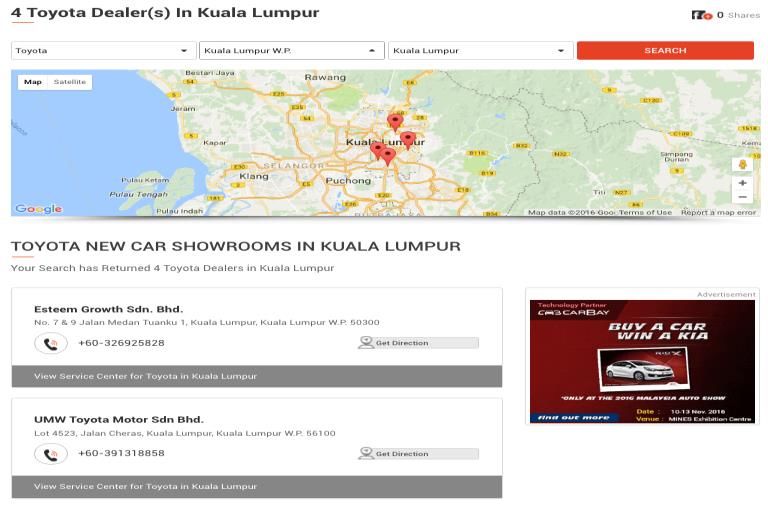This screenshot has width=768, height=506.
Task: Switch map to Satellite view
Action: (x=70, y=82)
